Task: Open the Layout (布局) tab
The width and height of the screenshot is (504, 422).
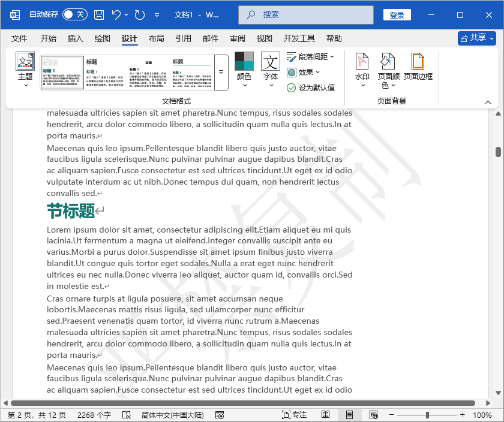Action: pyautogui.click(x=156, y=38)
